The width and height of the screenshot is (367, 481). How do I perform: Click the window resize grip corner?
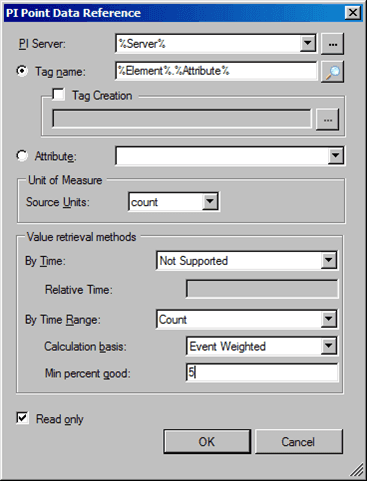357,470
